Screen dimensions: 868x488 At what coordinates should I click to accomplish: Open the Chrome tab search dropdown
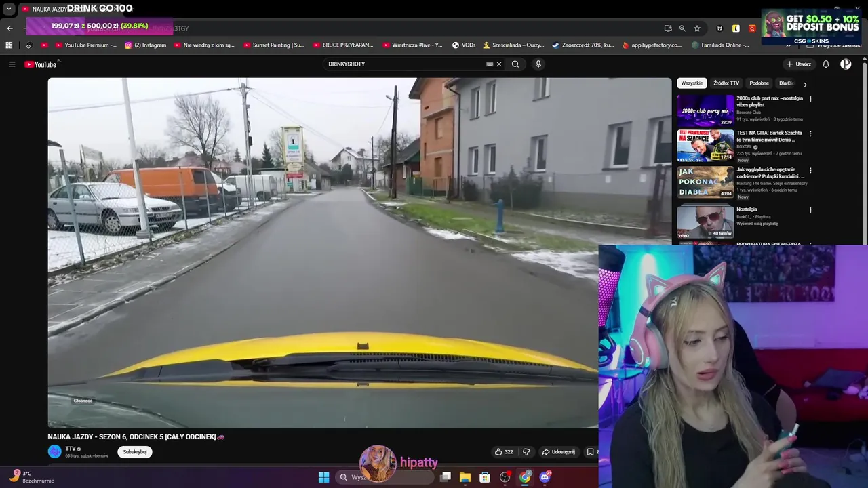(9, 9)
